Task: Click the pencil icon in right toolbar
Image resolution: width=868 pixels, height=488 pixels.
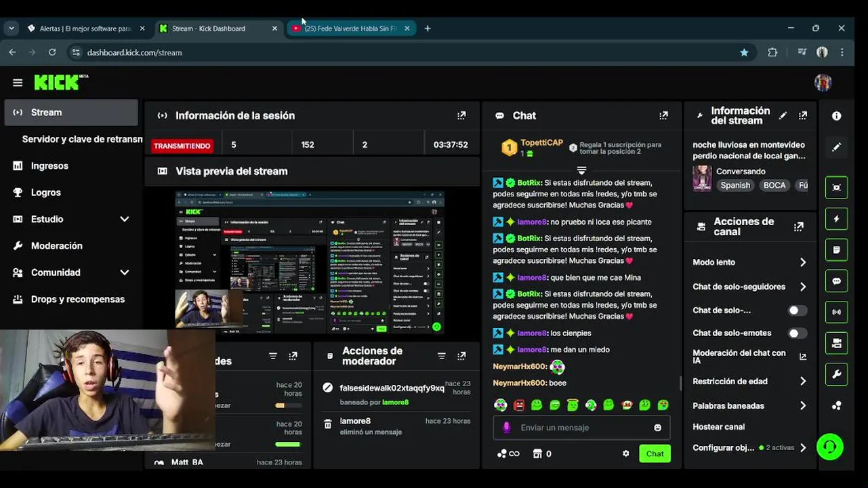Action: coord(837,147)
